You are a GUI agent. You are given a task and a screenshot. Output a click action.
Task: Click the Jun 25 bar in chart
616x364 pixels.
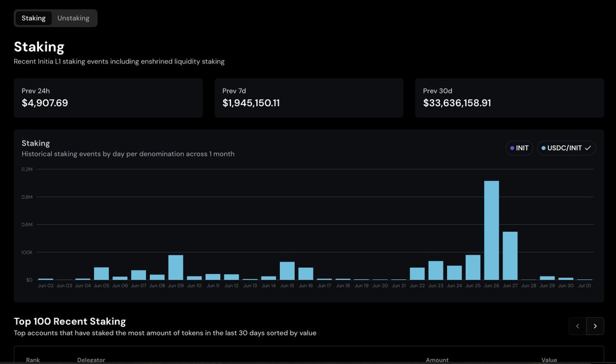coord(473,268)
